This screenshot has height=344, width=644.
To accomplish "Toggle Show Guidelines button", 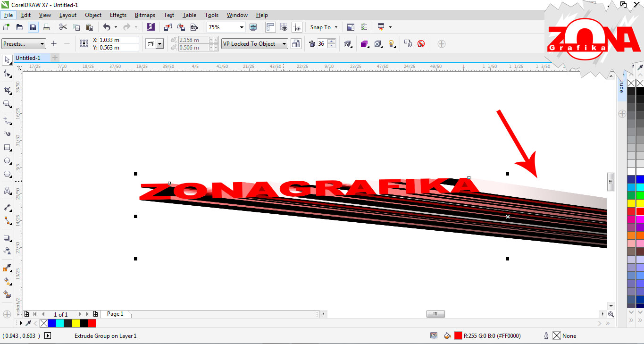I will [297, 27].
